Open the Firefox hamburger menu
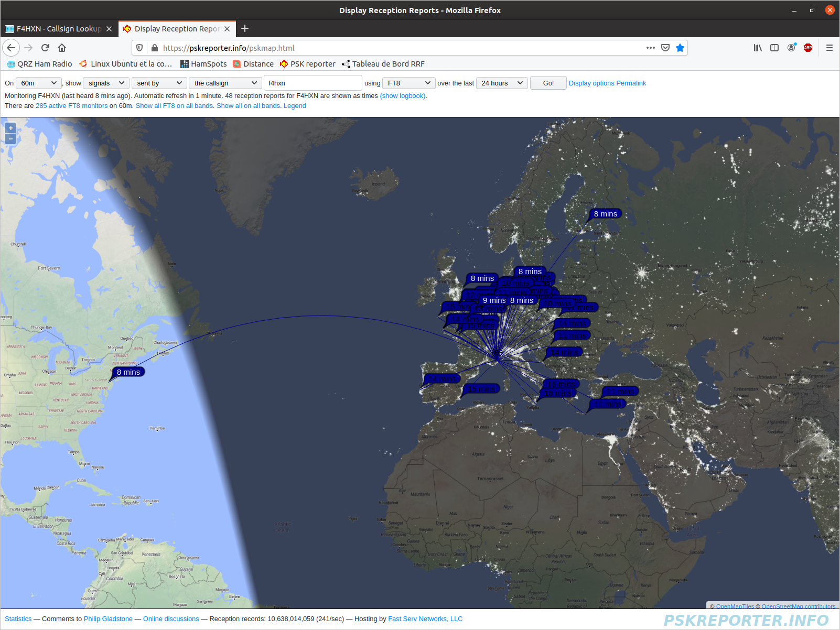The height and width of the screenshot is (630, 840). [830, 48]
